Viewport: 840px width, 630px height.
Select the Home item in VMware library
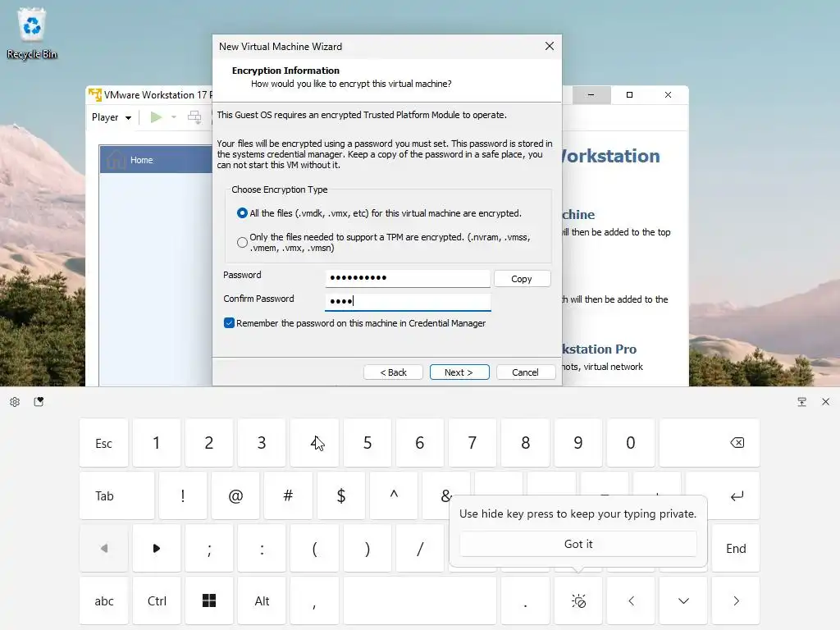click(156, 160)
